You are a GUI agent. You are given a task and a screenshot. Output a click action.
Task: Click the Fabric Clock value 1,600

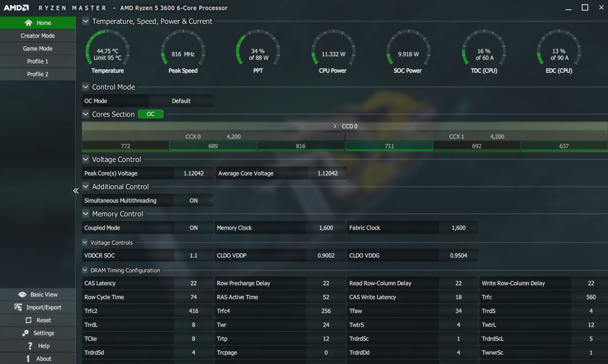click(458, 228)
